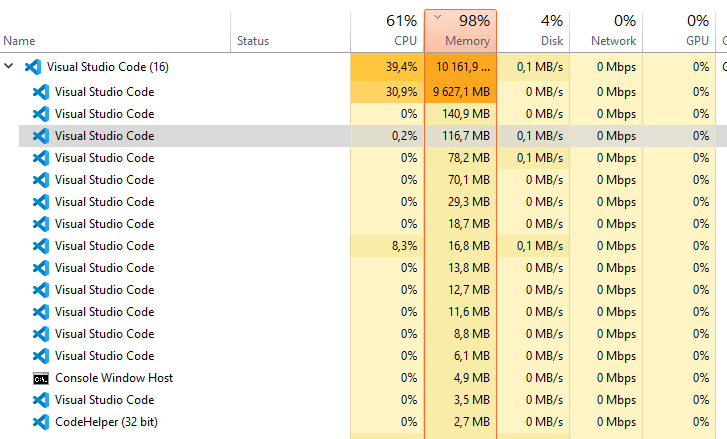Screen dimensions: 727x439
Task: Click the sort arrow in the Memory header
Action: [x=437, y=18]
